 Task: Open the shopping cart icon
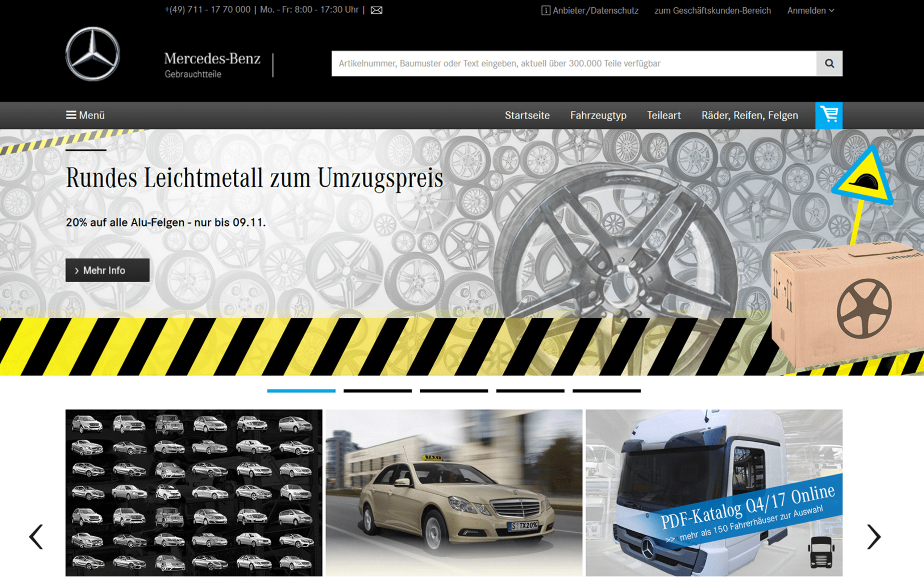(x=829, y=115)
